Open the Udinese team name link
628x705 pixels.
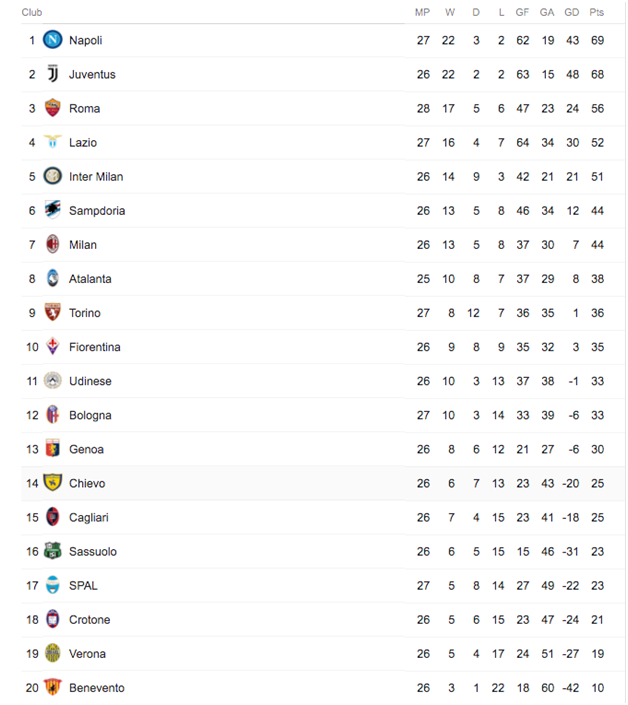(x=90, y=381)
